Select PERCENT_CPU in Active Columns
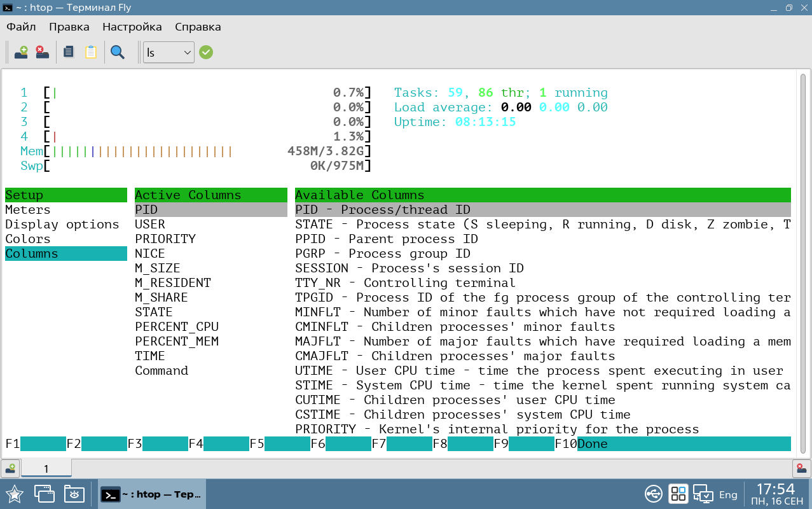This screenshot has width=812, height=509. pos(211,327)
